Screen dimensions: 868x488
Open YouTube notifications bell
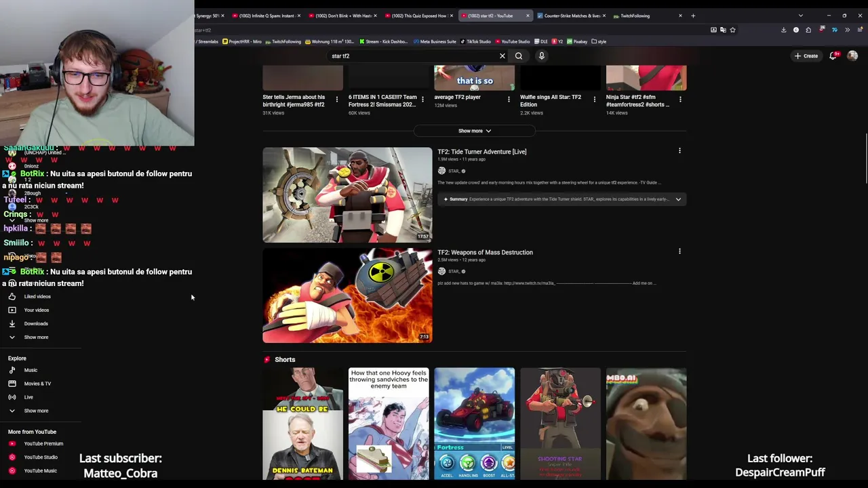click(x=833, y=56)
